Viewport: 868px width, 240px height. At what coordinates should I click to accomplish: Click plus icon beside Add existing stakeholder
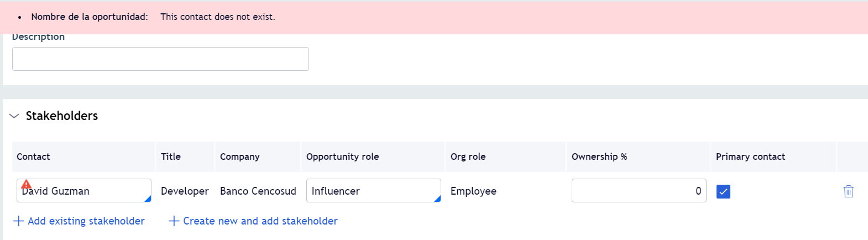19,221
